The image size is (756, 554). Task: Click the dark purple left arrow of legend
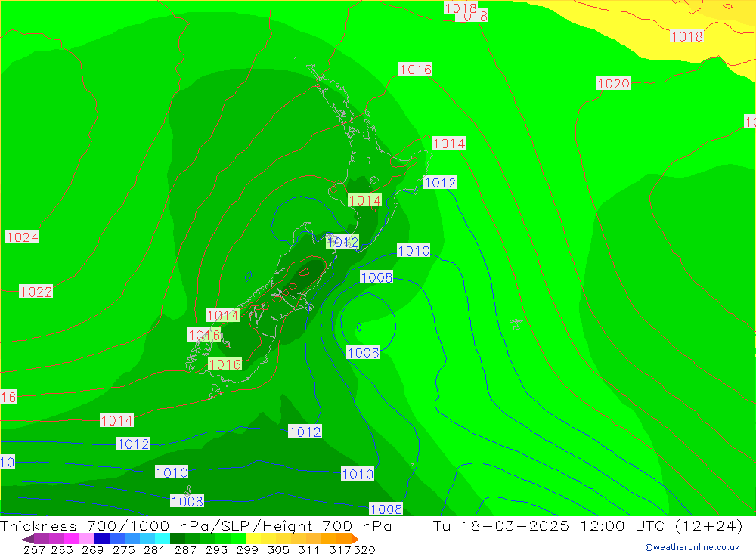(x=27, y=539)
